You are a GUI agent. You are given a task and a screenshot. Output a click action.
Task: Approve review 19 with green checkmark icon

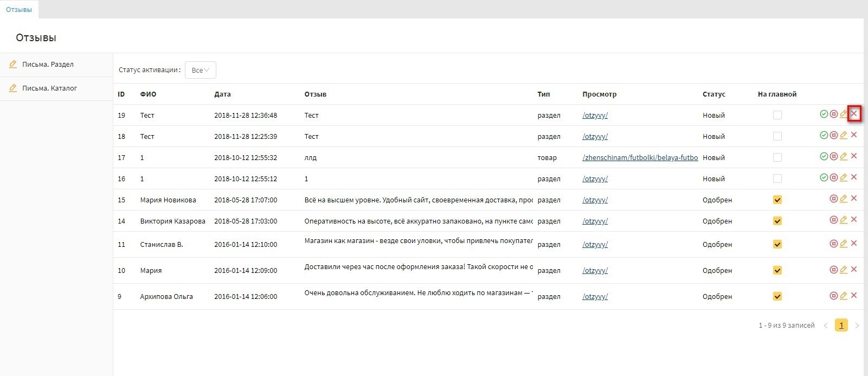click(x=824, y=114)
